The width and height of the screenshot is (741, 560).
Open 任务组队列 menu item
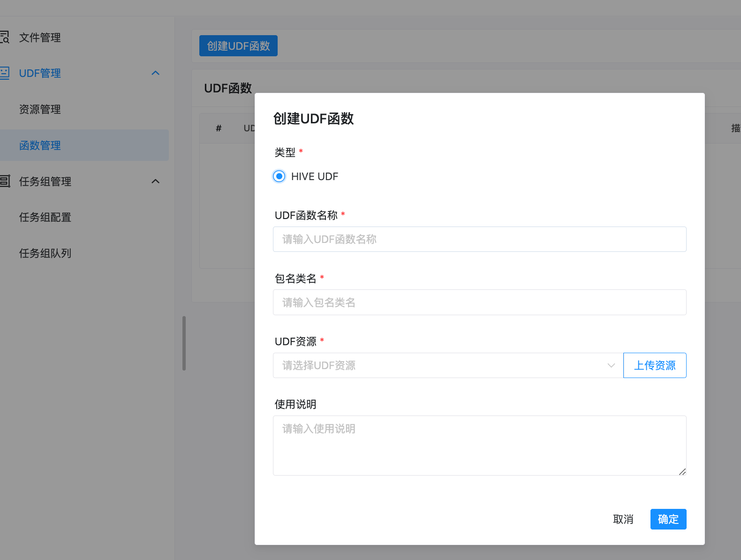click(45, 253)
